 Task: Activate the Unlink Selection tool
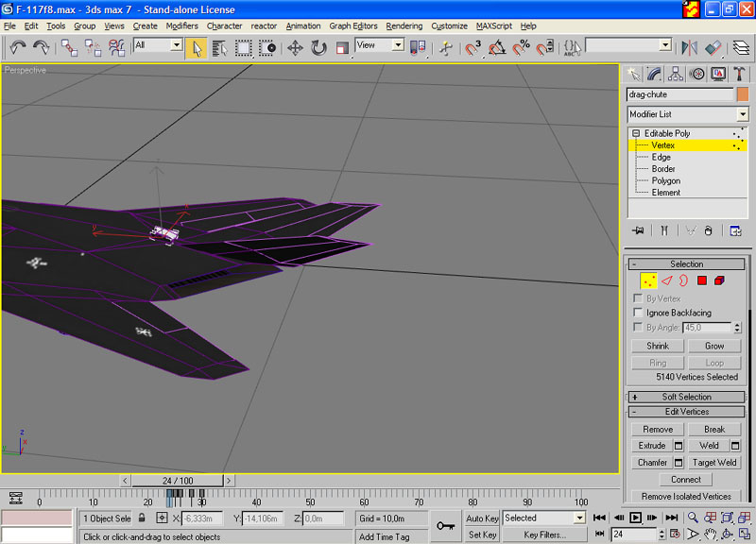pyautogui.click(x=93, y=48)
